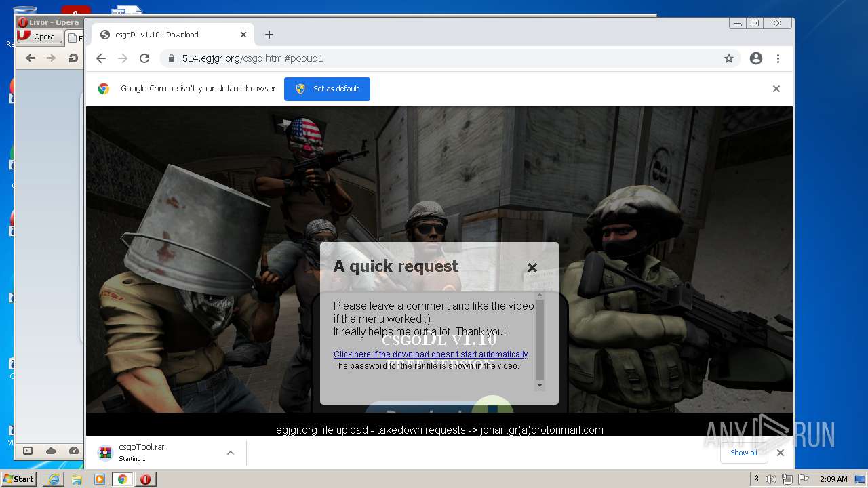Launch Internet Explorer from taskbar
Screen dimensions: 868x488
(54, 479)
